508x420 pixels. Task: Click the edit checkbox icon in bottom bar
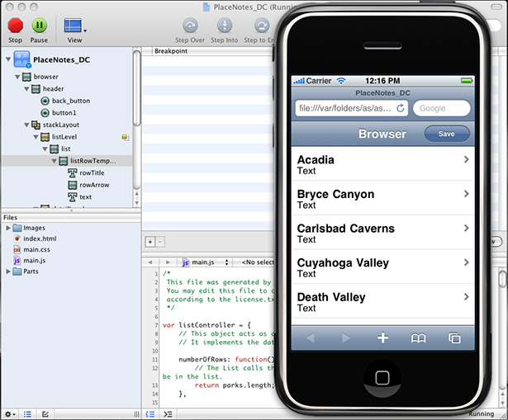click(x=45, y=414)
